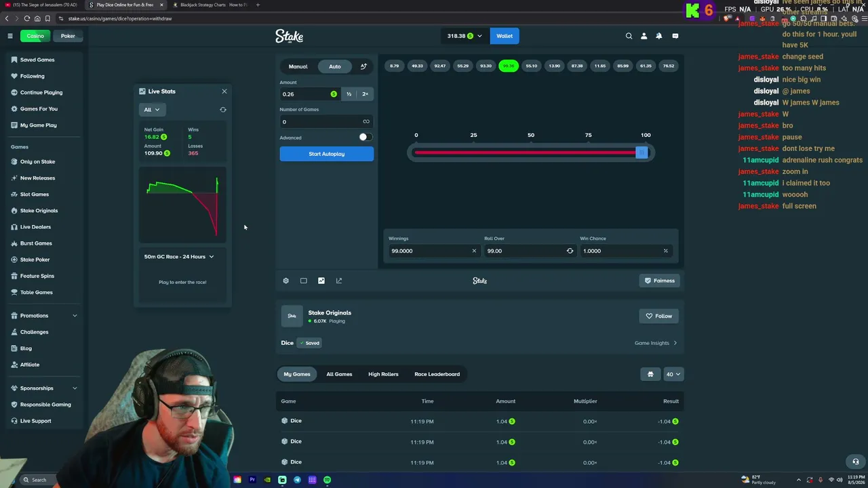
Task: Open the Stake Originals provider icon
Action: coord(292,316)
